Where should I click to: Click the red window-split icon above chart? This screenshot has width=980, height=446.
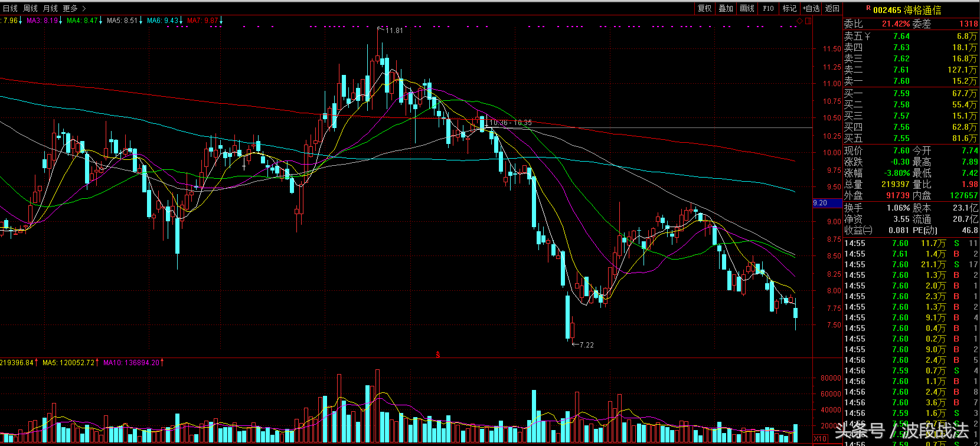808,21
